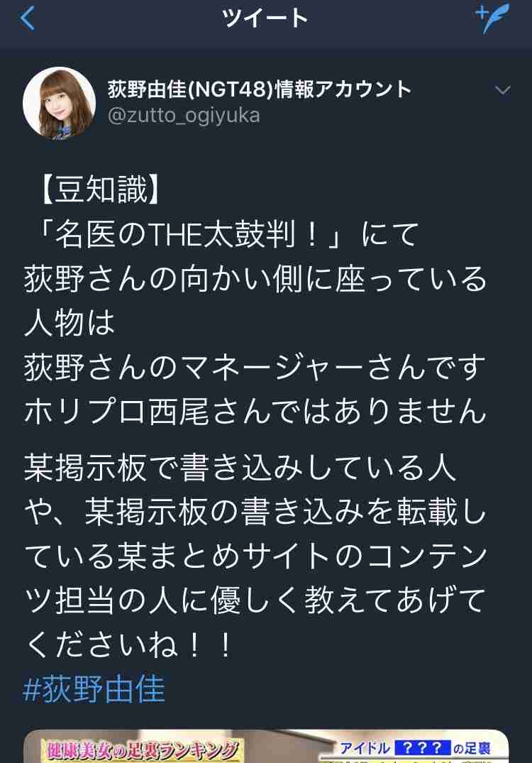Tap line 某掲示板で書き込みしている人
532x763 pixels.
240,468
